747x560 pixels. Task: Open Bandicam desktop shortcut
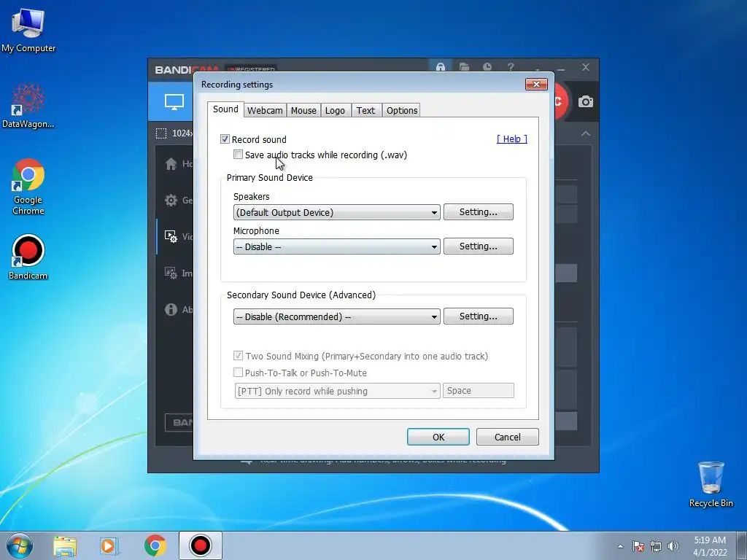(28, 257)
